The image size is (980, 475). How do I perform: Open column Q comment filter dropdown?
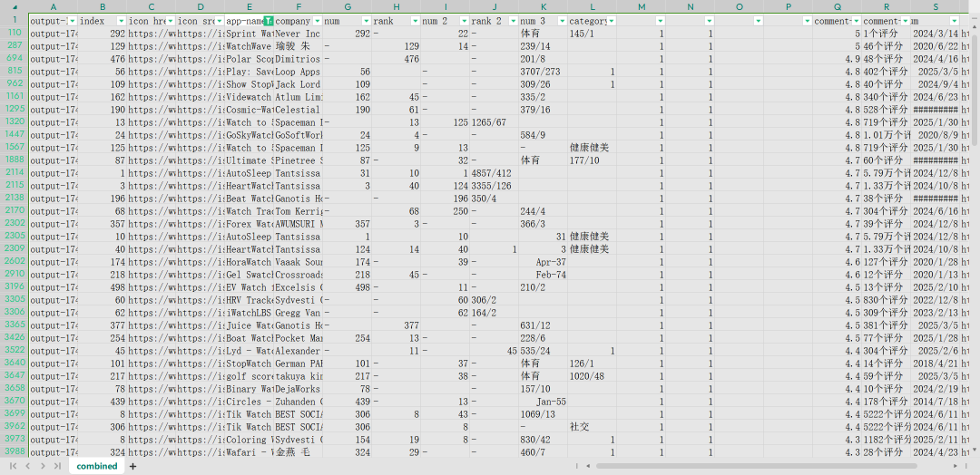click(x=856, y=21)
